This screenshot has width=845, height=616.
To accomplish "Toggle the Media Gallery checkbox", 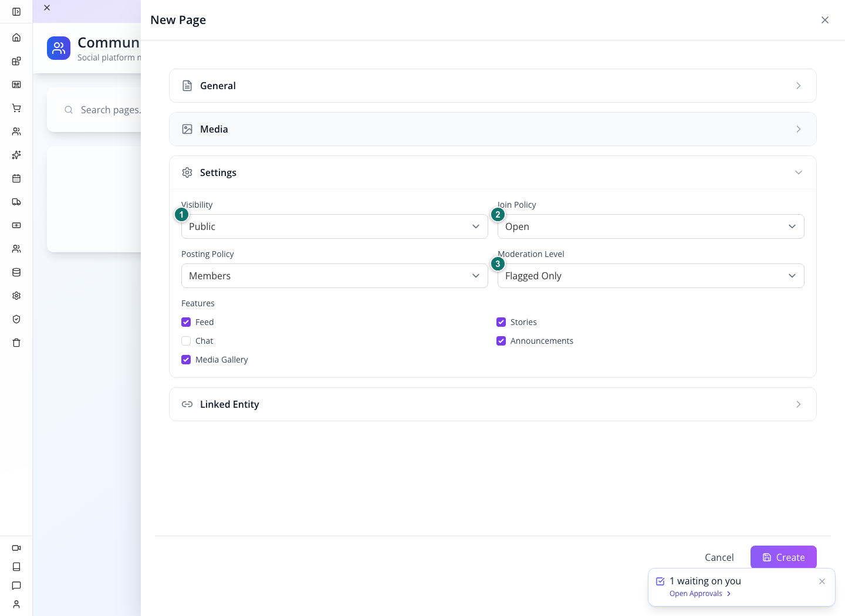I will click(186, 360).
